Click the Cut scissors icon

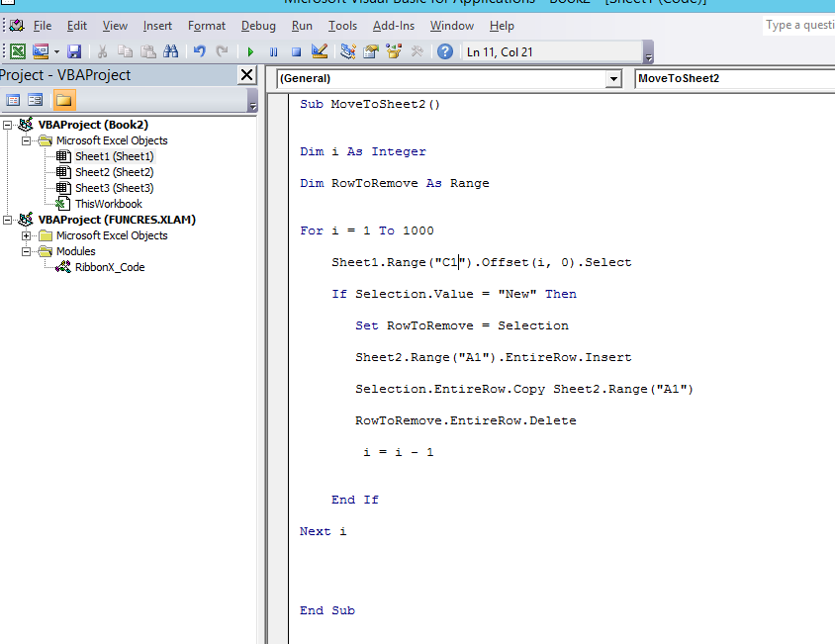(x=102, y=51)
